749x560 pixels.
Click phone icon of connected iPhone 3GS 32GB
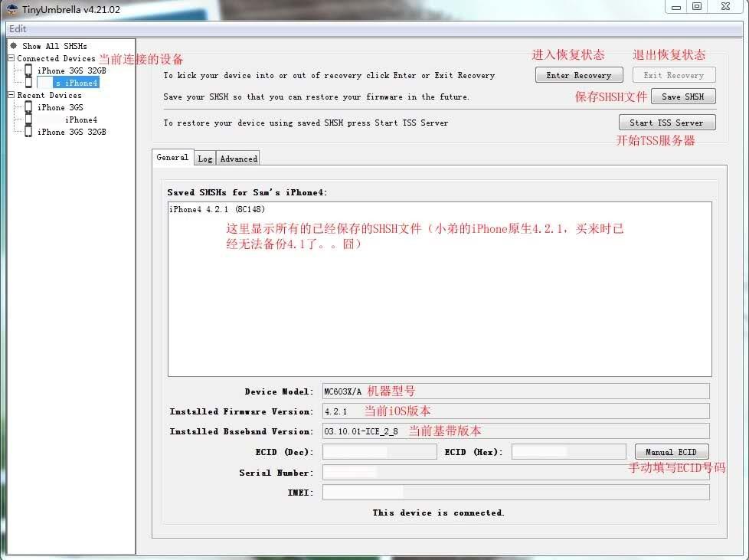pyautogui.click(x=28, y=70)
